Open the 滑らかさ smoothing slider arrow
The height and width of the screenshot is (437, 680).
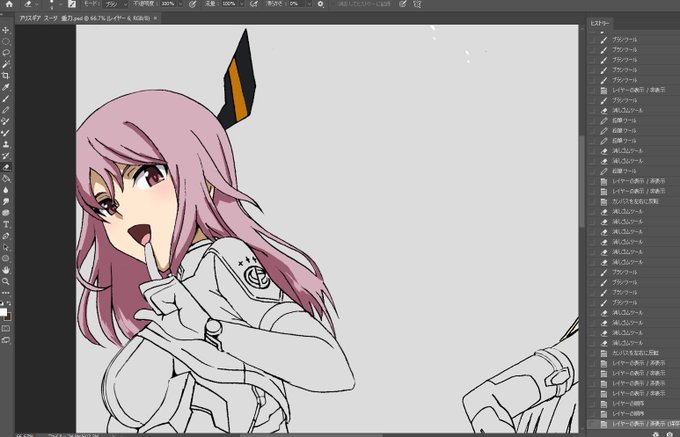(309, 4)
